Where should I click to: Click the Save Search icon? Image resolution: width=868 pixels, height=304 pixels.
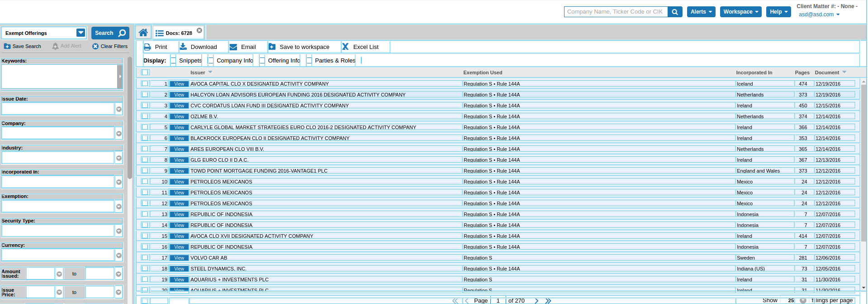point(7,46)
